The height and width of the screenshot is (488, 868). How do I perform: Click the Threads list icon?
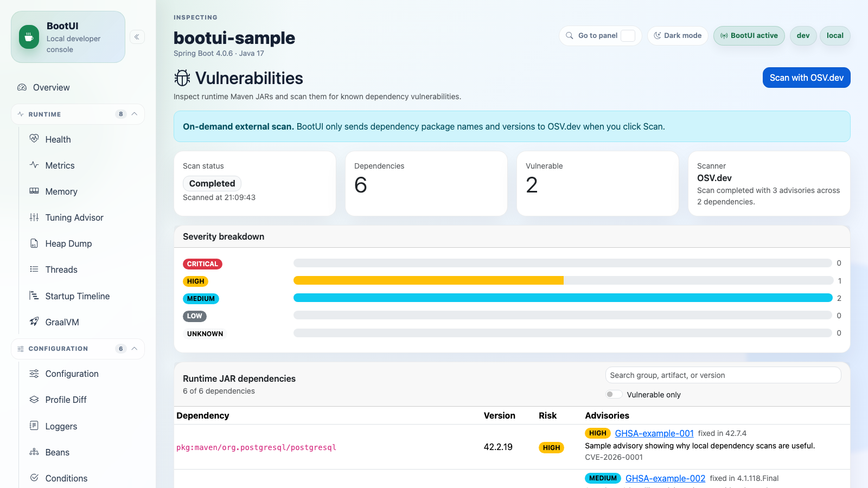click(34, 269)
